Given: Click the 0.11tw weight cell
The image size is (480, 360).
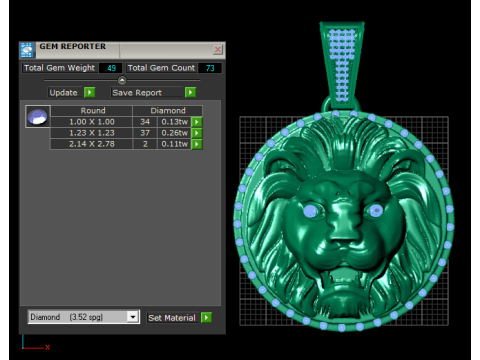Looking at the screenshot, I should click(174, 144).
